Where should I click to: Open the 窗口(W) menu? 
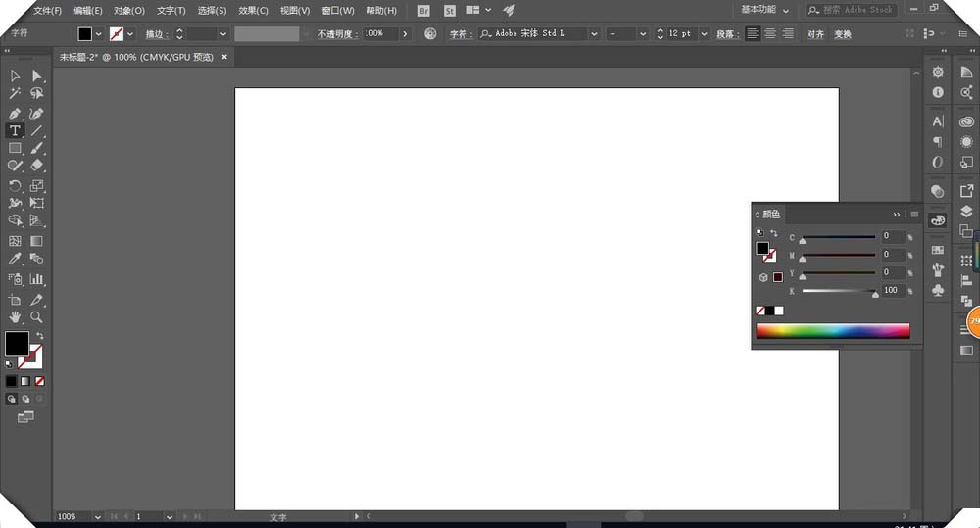[x=338, y=11]
